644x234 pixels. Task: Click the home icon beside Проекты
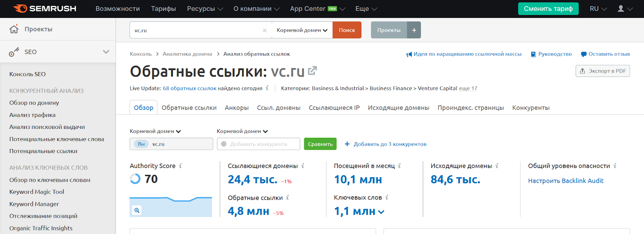14,29
